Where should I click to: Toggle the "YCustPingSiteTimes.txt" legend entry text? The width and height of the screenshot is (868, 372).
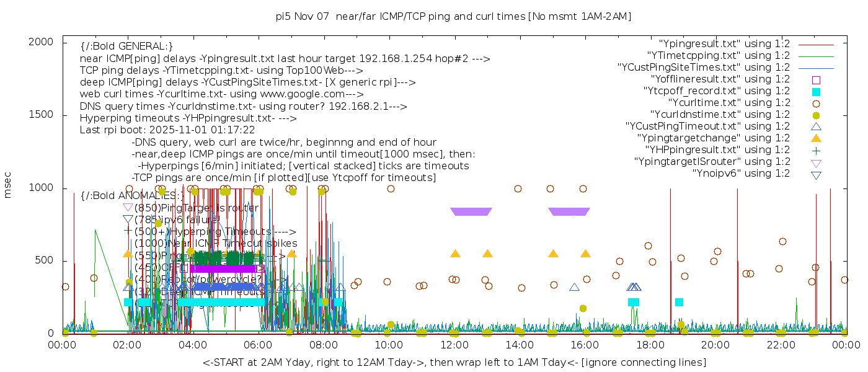(x=704, y=67)
